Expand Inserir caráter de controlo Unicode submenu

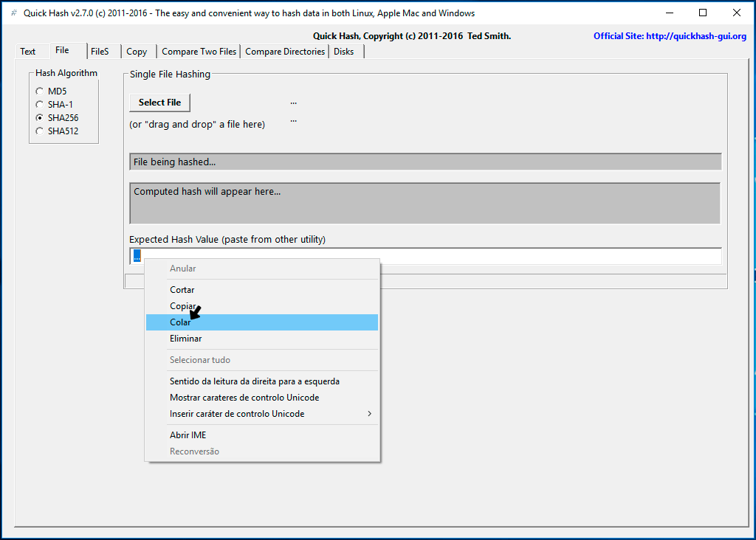tap(262, 415)
